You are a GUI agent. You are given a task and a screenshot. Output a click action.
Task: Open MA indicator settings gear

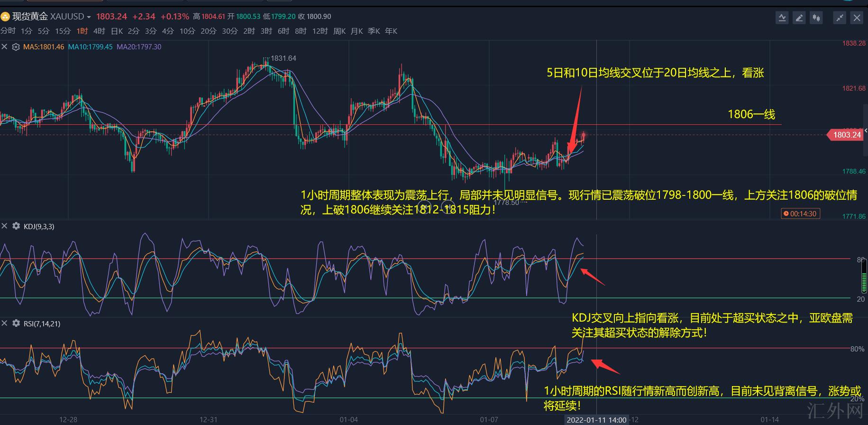pos(16,47)
